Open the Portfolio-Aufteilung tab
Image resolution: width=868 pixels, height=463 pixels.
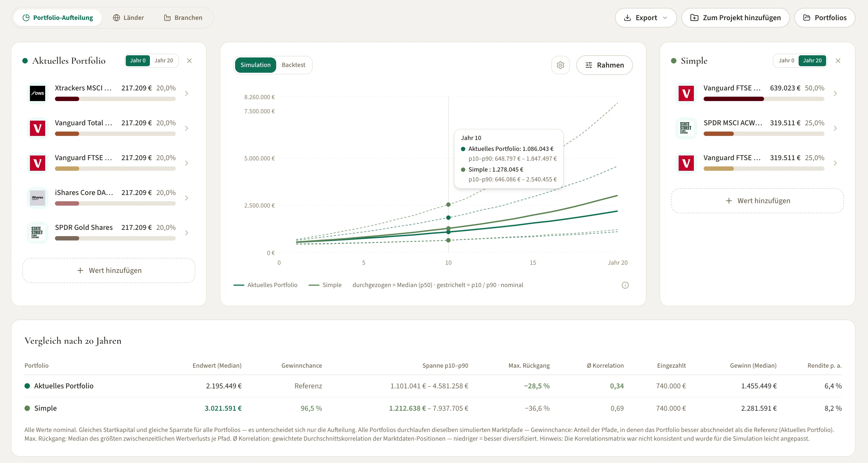pos(58,18)
